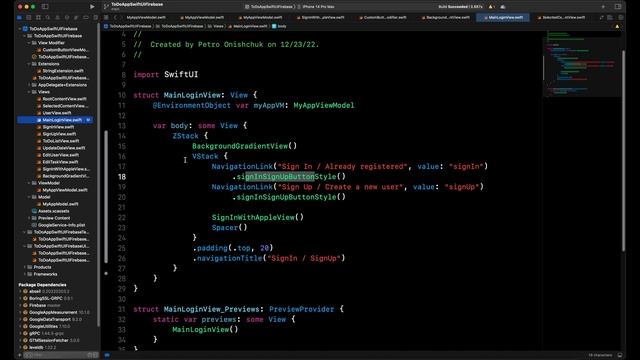Click the Views breadcrumb in the jump bar

(216, 26)
